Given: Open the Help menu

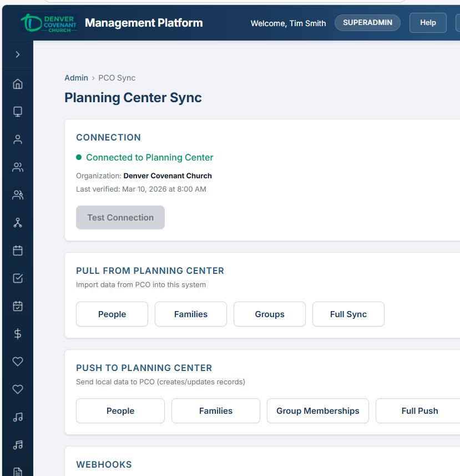Looking at the screenshot, I should [x=427, y=23].
